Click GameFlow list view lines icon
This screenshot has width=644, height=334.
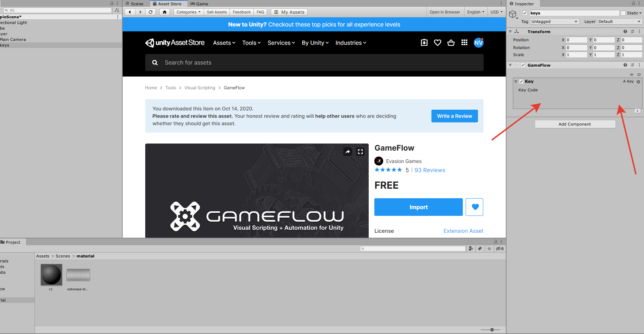tap(632, 74)
